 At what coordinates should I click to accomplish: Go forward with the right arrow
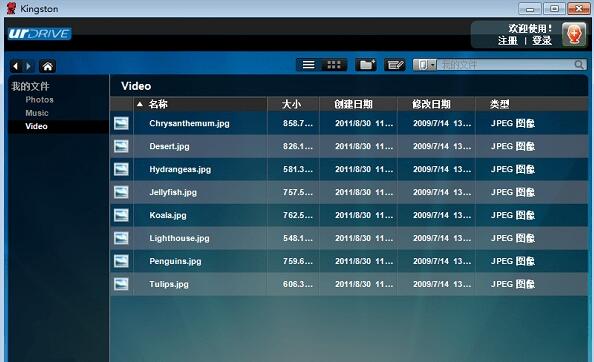[x=28, y=66]
